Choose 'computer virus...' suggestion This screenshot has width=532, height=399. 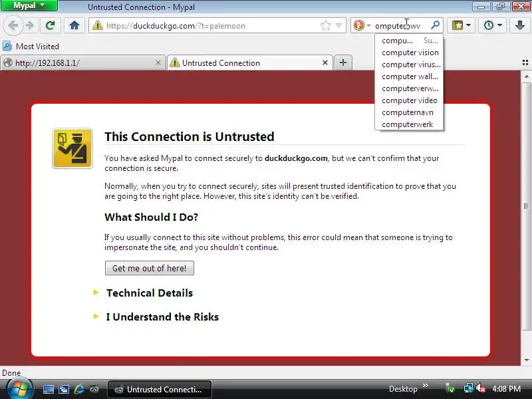click(x=409, y=65)
